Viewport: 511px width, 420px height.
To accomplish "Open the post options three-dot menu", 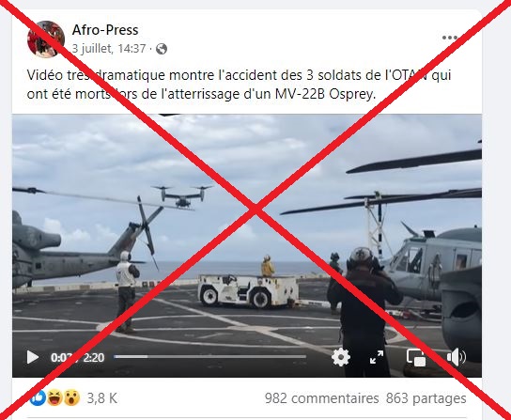I will 450,38.
